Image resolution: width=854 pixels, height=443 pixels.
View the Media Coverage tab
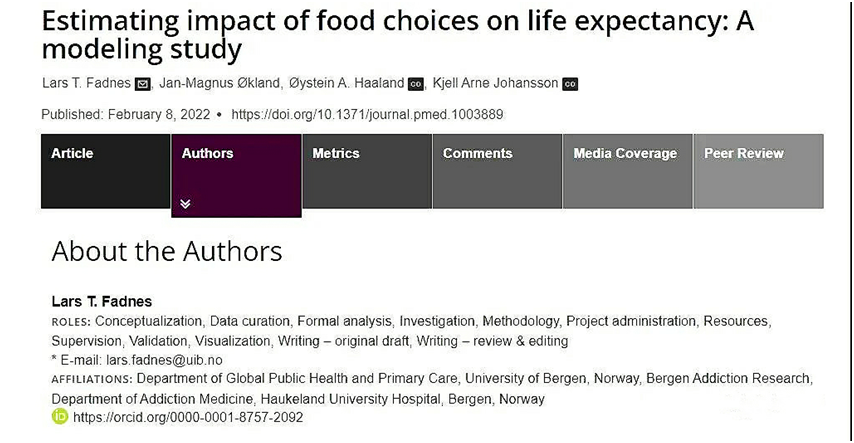(x=627, y=171)
